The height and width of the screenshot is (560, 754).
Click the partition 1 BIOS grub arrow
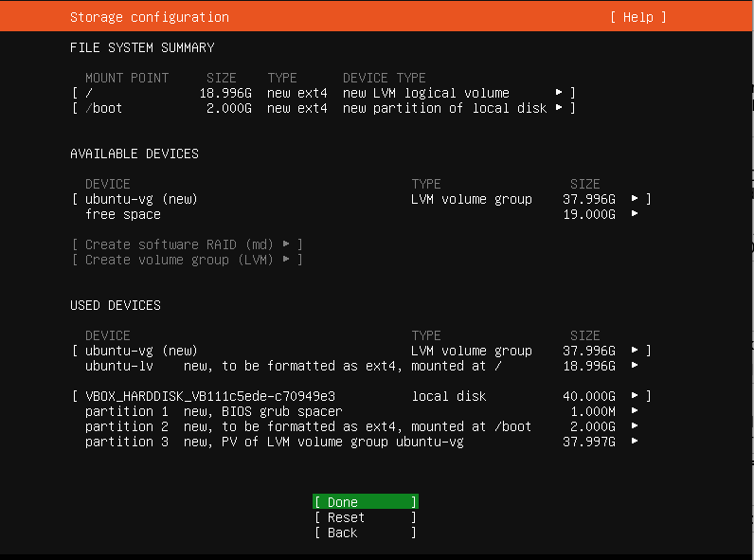click(635, 411)
